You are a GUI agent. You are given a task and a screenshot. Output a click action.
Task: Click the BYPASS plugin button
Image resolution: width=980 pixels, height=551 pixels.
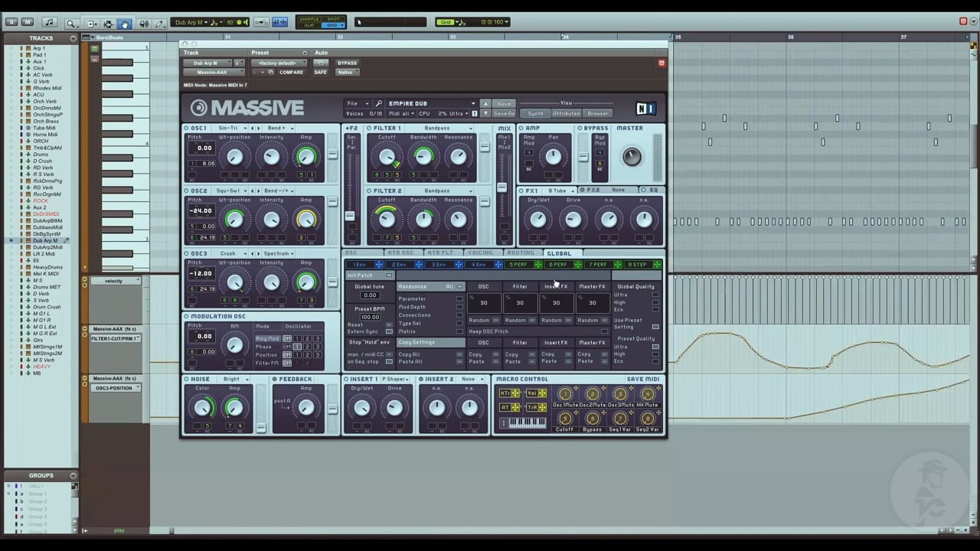tap(347, 63)
